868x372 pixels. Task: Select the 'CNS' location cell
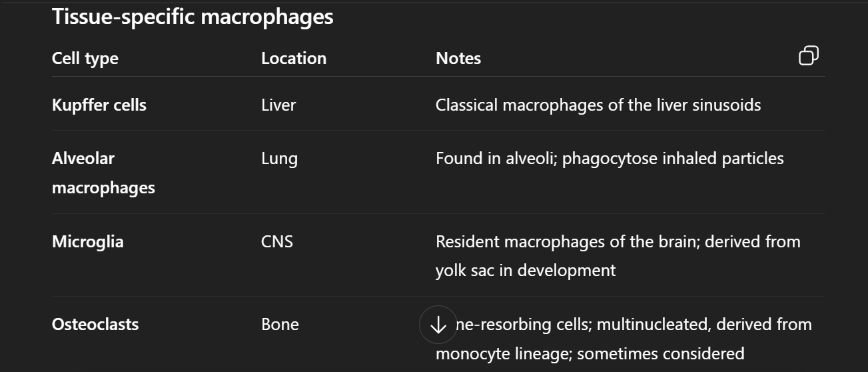click(276, 241)
